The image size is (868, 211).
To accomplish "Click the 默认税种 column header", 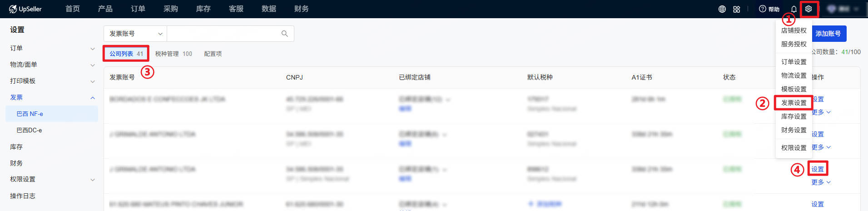I will (540, 77).
